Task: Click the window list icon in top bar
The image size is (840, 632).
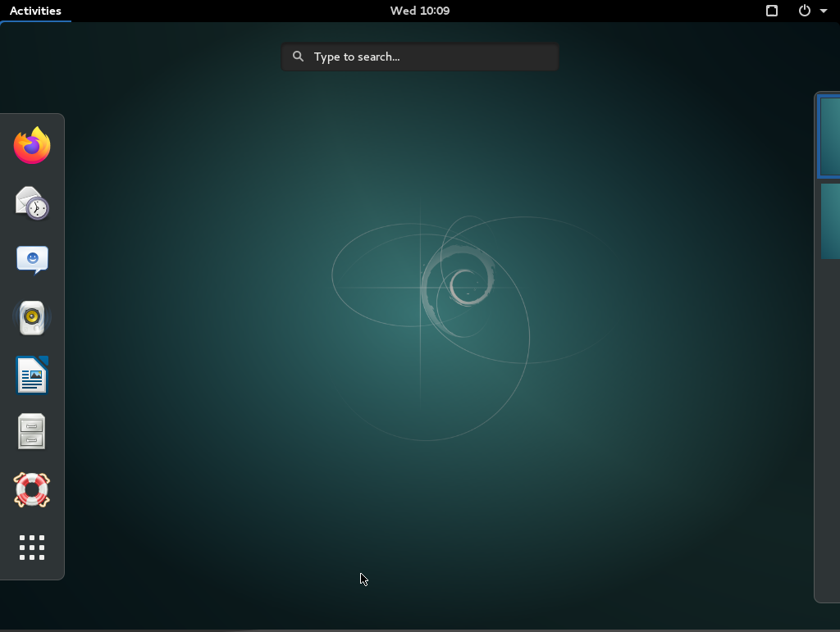Action: tap(772, 11)
